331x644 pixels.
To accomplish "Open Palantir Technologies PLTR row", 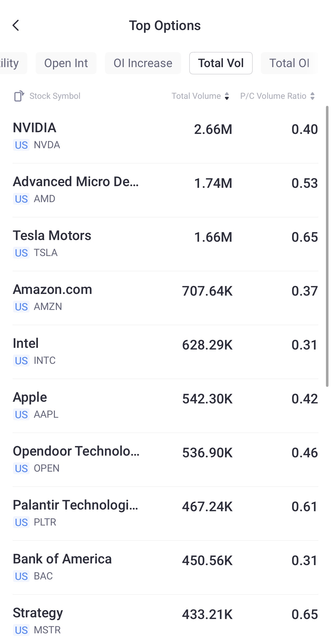I will tap(165, 513).
